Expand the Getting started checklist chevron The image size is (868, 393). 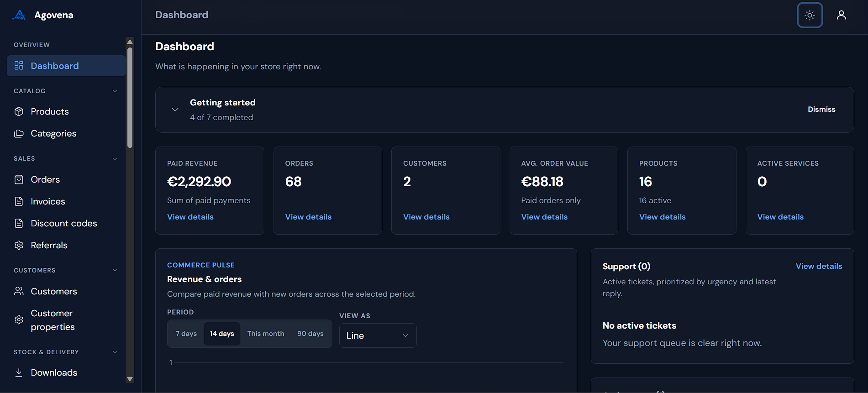pyautogui.click(x=175, y=110)
